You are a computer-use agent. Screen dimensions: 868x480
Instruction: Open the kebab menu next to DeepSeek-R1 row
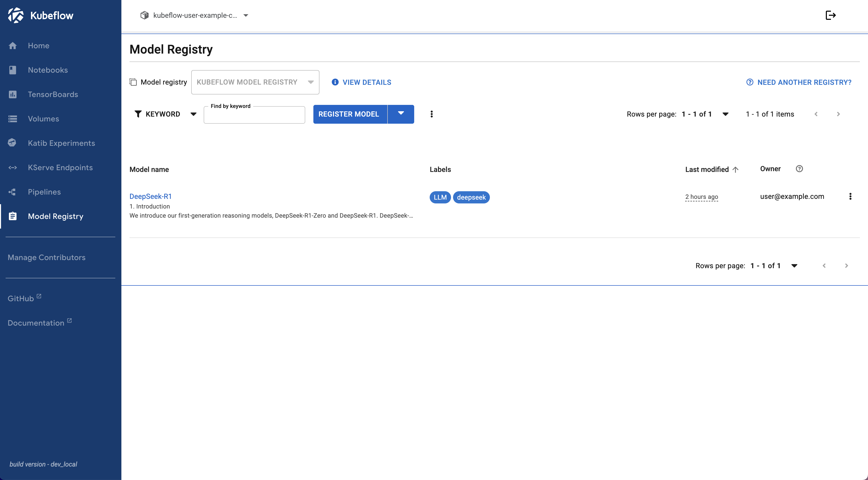[851, 196]
